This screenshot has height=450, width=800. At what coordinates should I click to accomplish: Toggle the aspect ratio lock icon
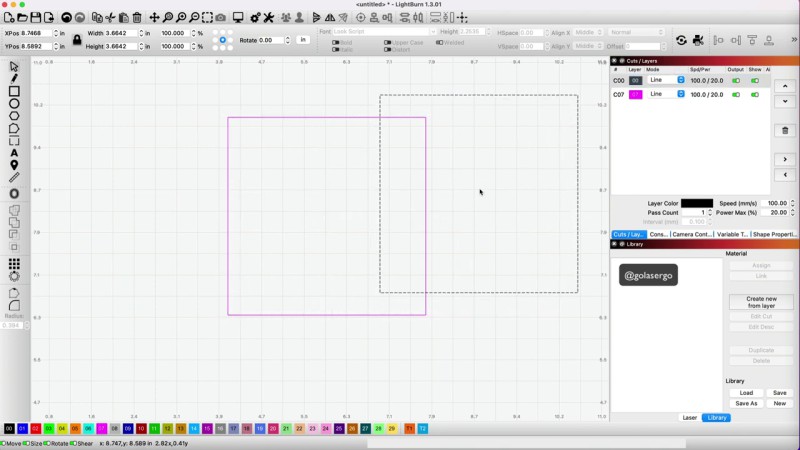click(x=77, y=40)
